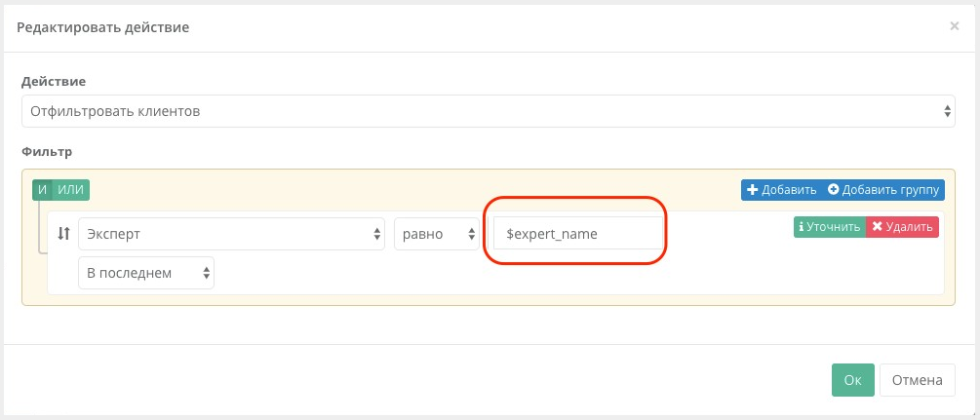Click the Уточнить info button
The height and width of the screenshot is (420, 980).
[830, 227]
